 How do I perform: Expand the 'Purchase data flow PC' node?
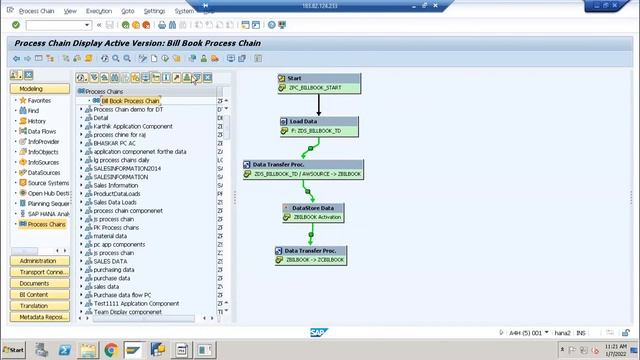(81, 295)
